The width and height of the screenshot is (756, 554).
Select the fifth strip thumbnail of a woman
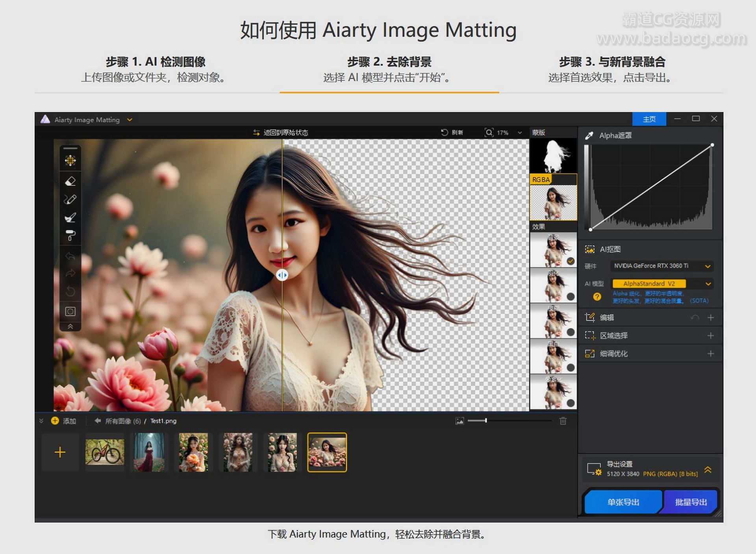point(282,452)
